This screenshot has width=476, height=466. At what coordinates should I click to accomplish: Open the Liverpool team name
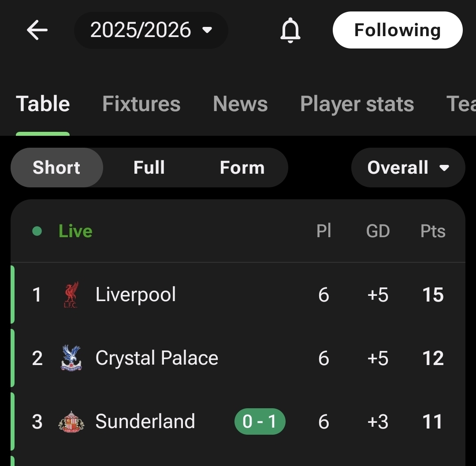tap(136, 295)
